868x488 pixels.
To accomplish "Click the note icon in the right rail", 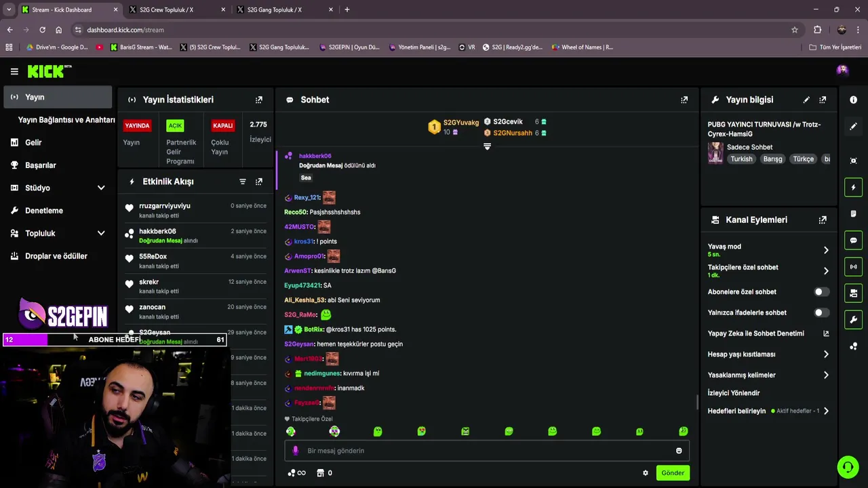I will pyautogui.click(x=854, y=213).
